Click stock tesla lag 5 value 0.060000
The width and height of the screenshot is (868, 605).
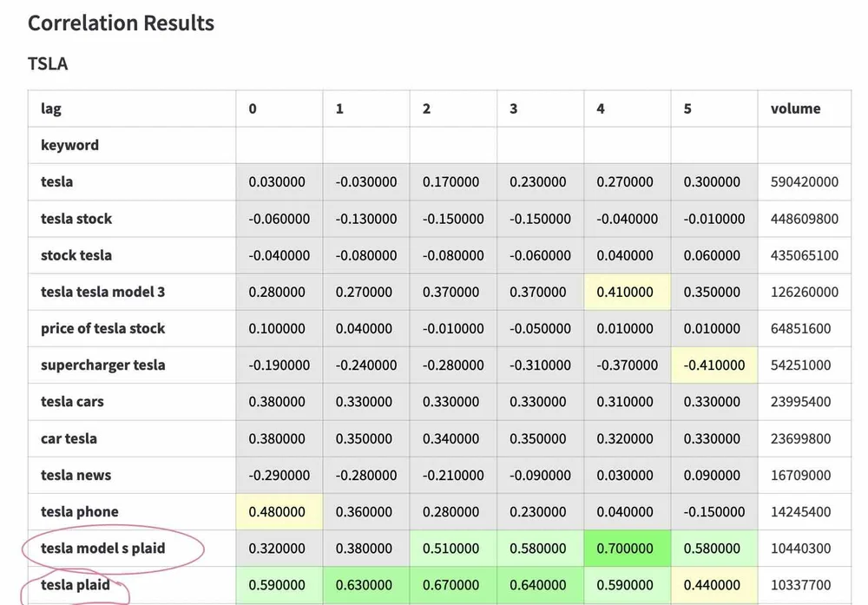714,255
